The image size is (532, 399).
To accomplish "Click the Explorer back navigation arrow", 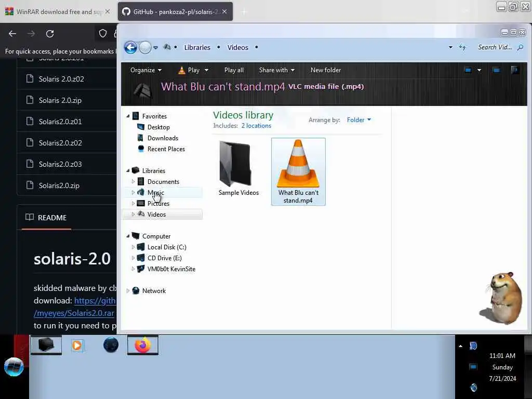I will (x=130, y=47).
